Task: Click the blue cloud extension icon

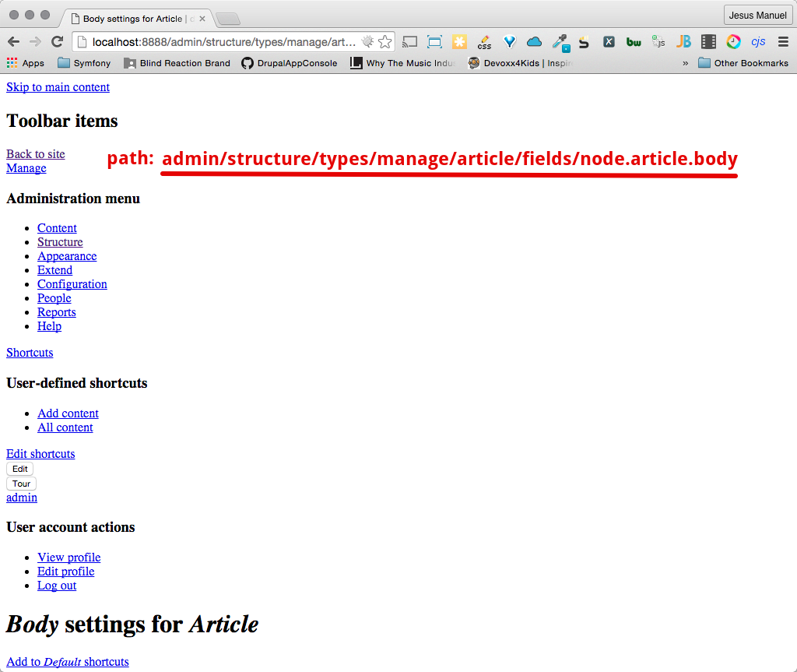Action: [x=534, y=42]
